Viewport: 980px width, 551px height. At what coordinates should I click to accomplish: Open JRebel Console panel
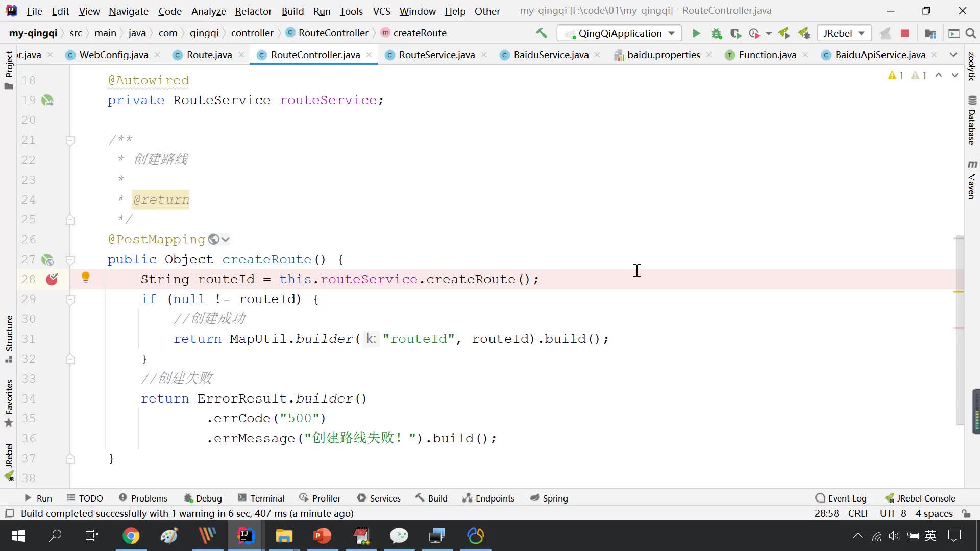[920, 498]
